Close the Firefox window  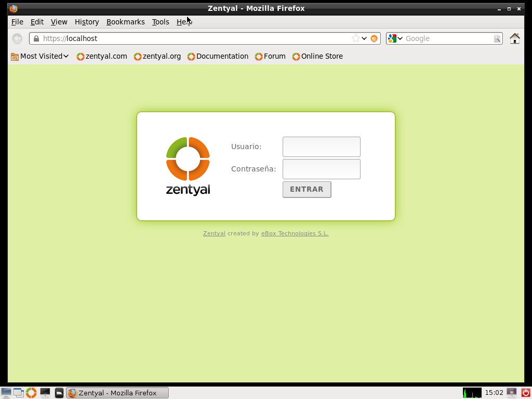(519, 9)
